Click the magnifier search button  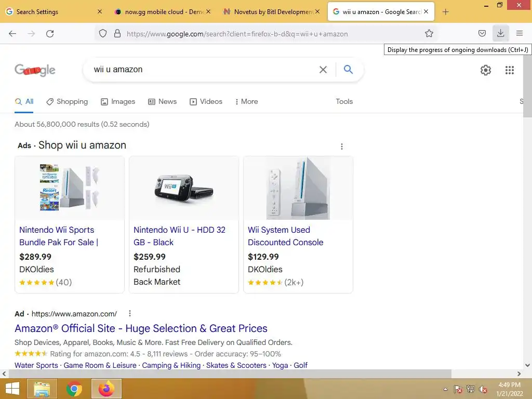[x=348, y=70]
